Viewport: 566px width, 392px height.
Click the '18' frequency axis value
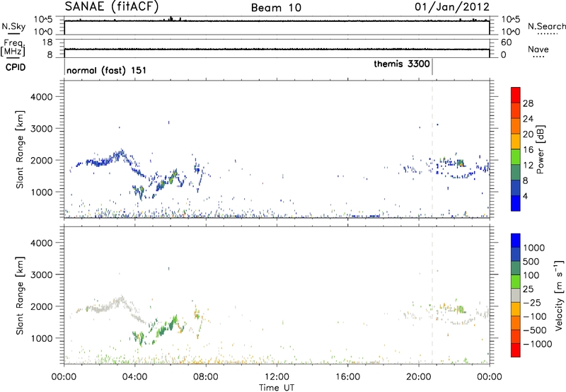47,42
